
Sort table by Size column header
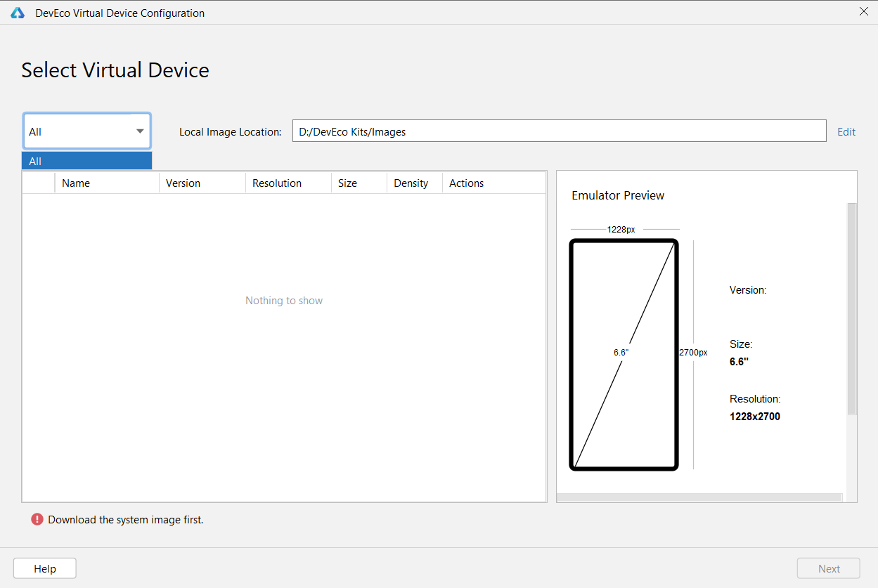pos(359,183)
